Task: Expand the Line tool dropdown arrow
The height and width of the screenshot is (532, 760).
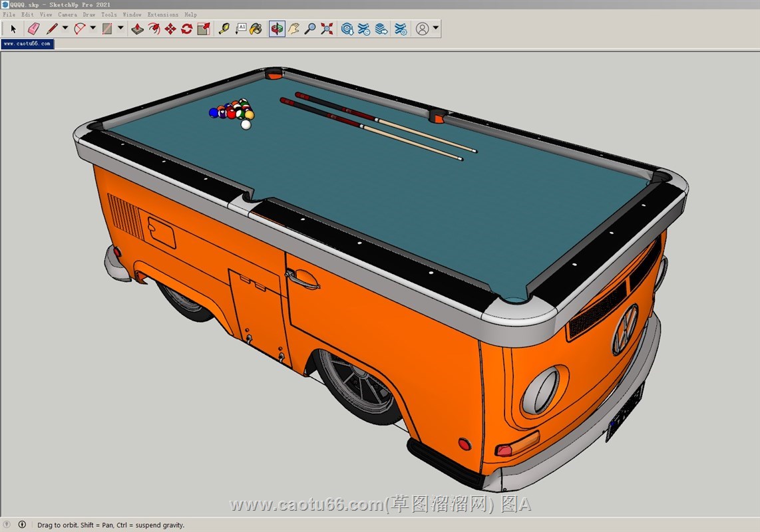Action: coord(65,28)
